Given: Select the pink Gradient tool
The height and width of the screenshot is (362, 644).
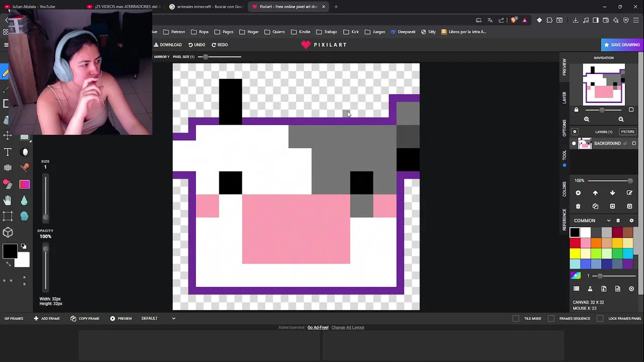Looking at the screenshot, I should click(x=24, y=185).
